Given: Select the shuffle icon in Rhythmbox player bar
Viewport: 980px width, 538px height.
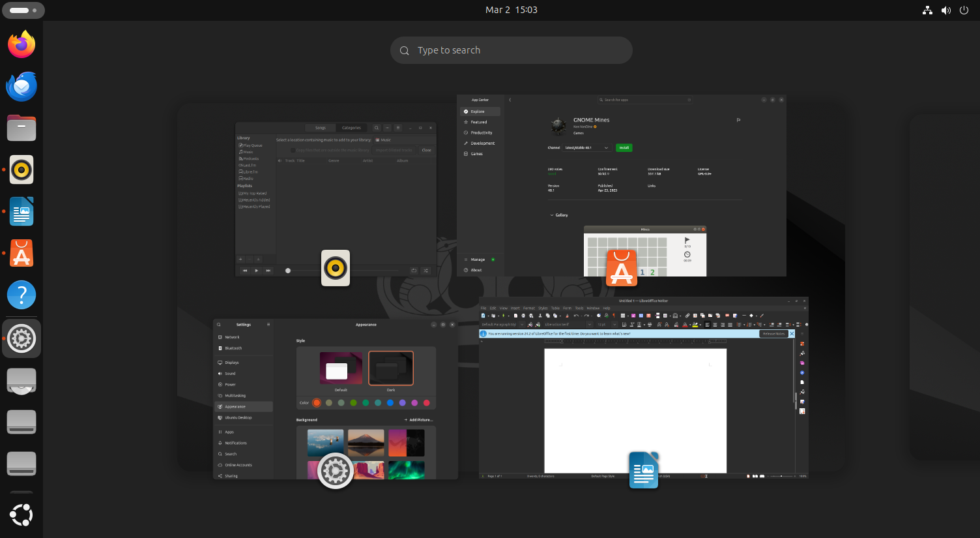Looking at the screenshot, I should tap(425, 270).
